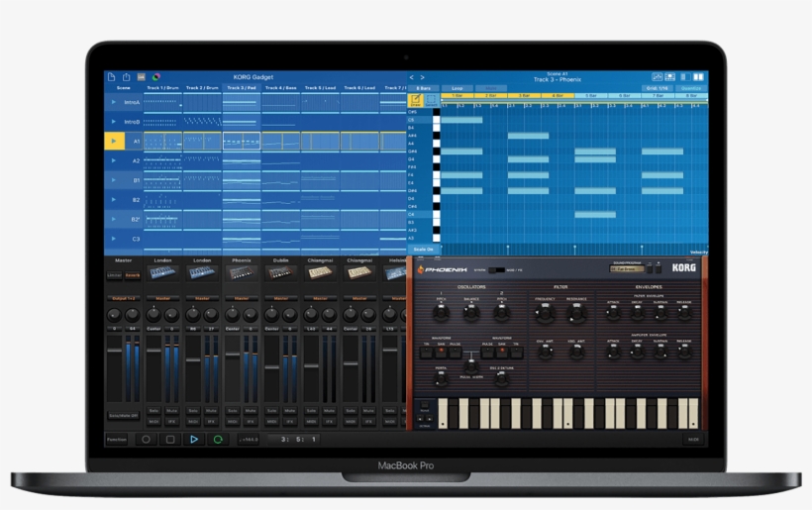Open Phoenix sound program display

[627, 269]
